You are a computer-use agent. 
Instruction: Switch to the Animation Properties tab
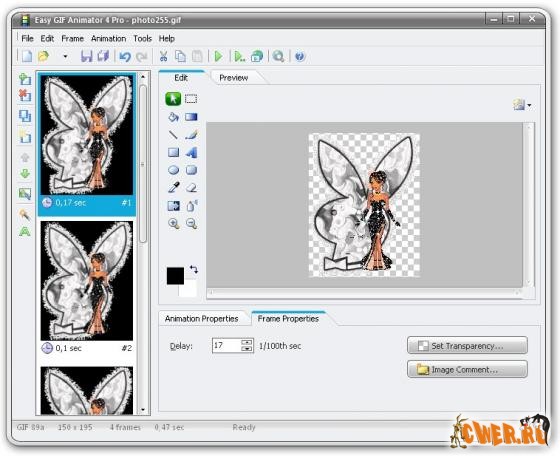coord(201,319)
